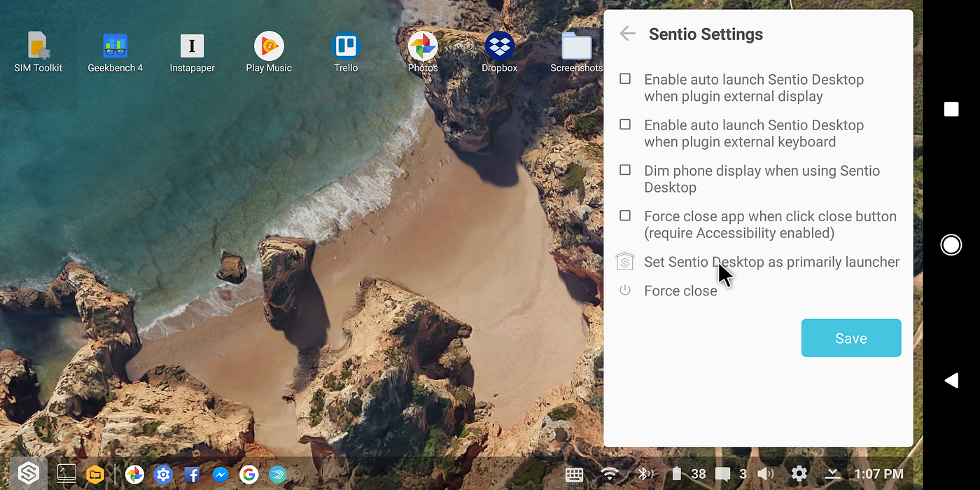Open Wi-Fi status in the tray
This screenshot has height=490, width=980.
[610, 475]
